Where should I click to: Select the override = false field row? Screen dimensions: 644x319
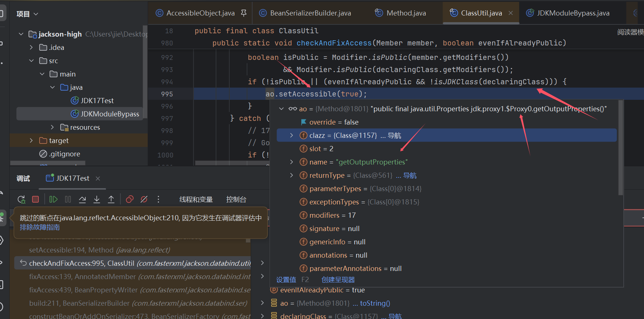pos(447,122)
